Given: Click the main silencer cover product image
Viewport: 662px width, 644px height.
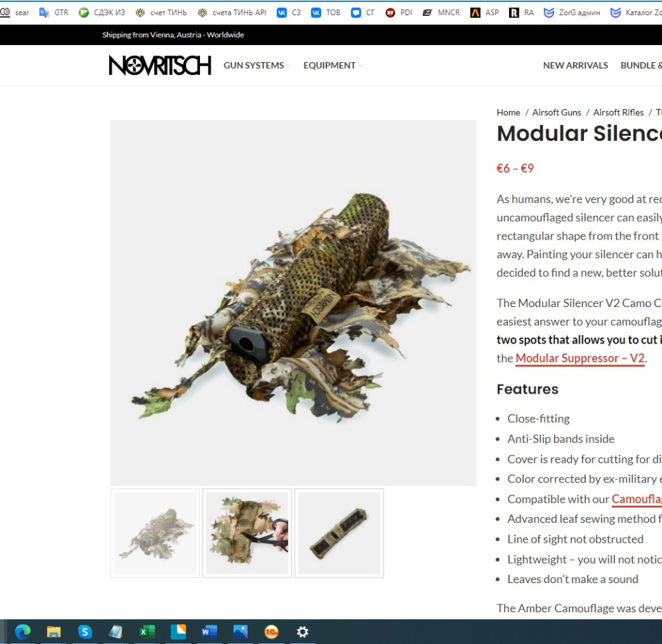Looking at the screenshot, I should (293, 302).
